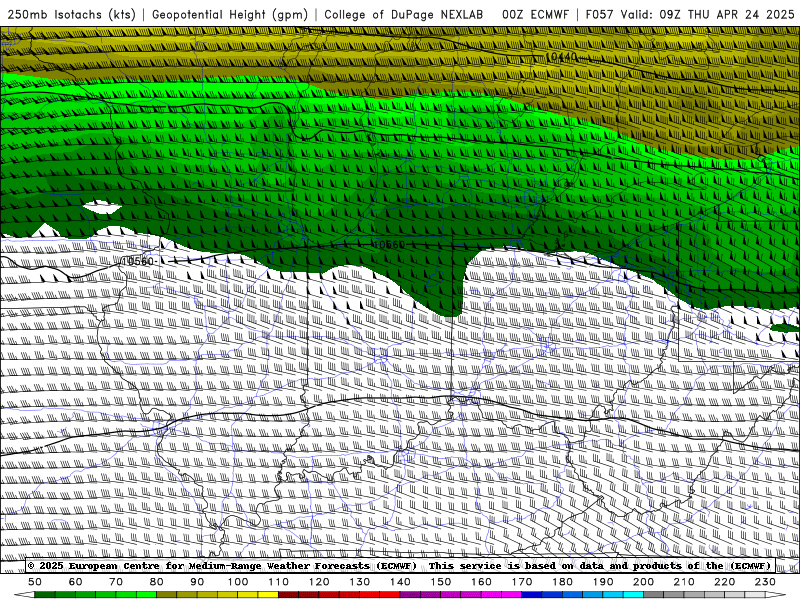Click the '10560' contour label in the map center

[389, 244]
